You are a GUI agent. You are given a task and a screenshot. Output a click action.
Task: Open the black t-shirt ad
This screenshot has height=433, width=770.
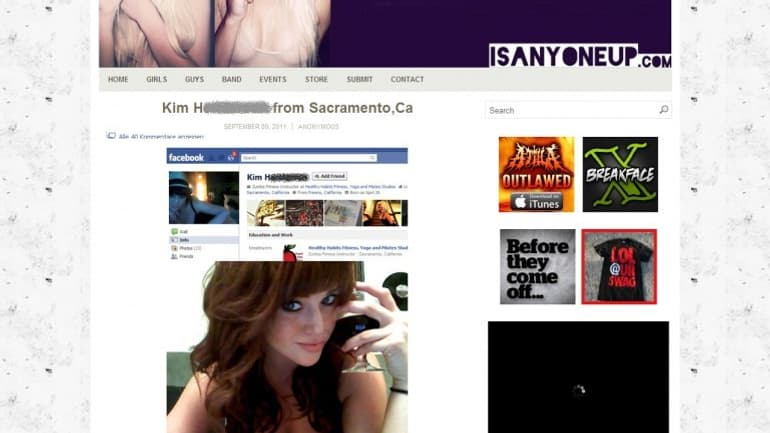[x=619, y=267]
